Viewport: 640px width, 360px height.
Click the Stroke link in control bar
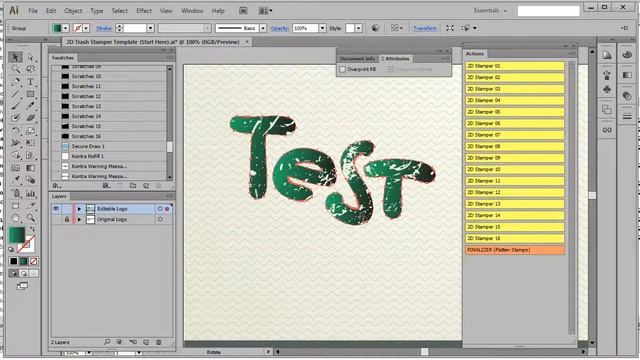coord(104,28)
